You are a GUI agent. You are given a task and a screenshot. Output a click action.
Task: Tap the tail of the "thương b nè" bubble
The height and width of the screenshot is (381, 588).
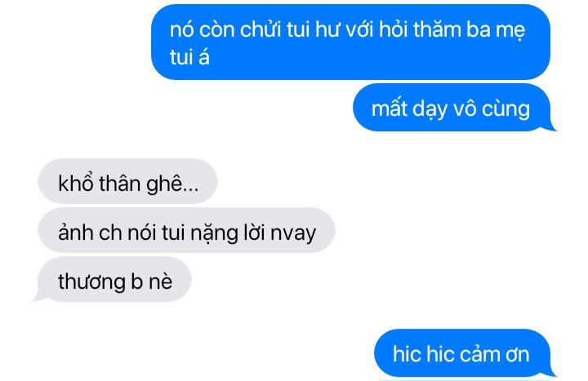pyautogui.click(x=38, y=299)
